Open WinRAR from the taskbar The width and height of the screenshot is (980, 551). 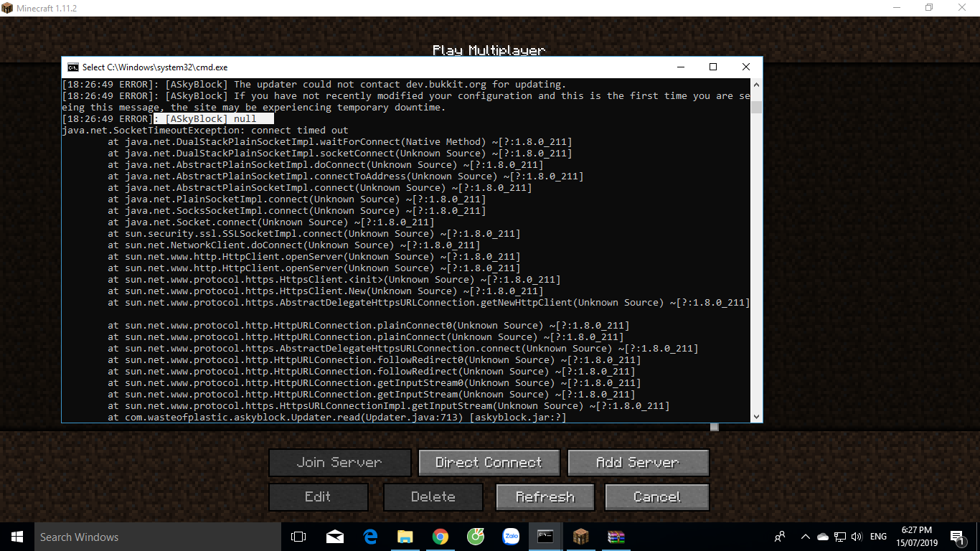616,537
